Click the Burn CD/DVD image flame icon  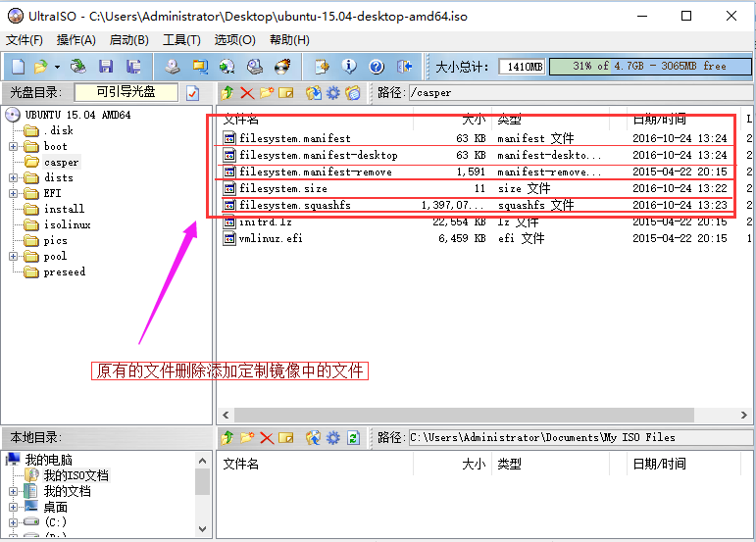[282, 67]
